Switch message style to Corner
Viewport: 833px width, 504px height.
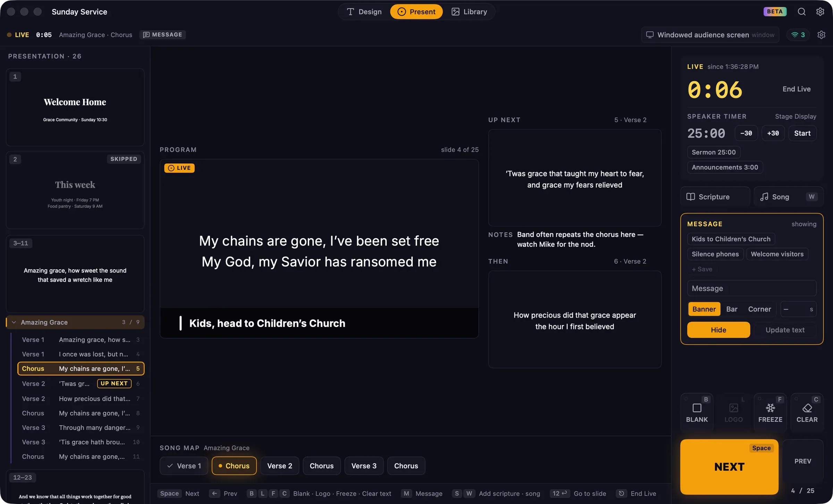point(759,309)
